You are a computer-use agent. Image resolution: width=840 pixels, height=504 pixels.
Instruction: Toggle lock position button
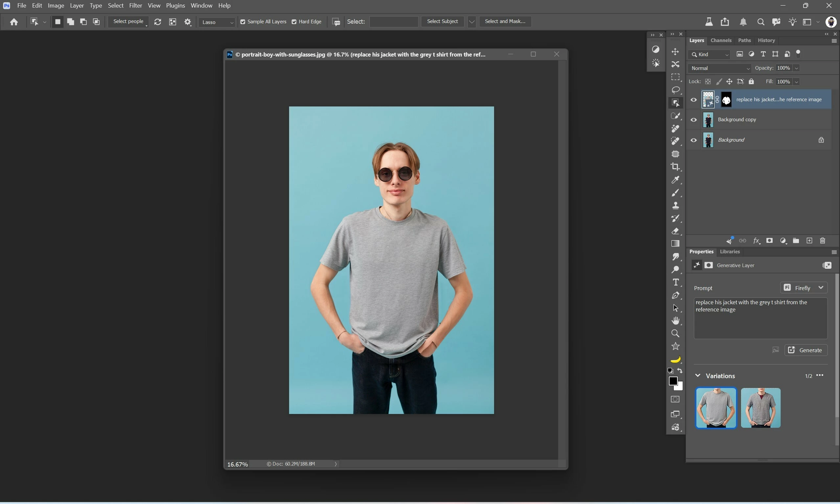(729, 81)
